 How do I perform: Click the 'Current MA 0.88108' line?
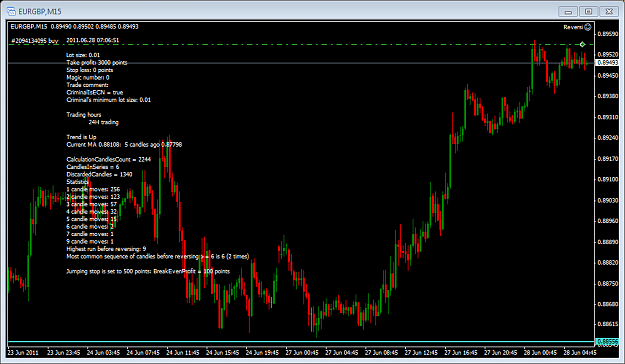click(124, 145)
